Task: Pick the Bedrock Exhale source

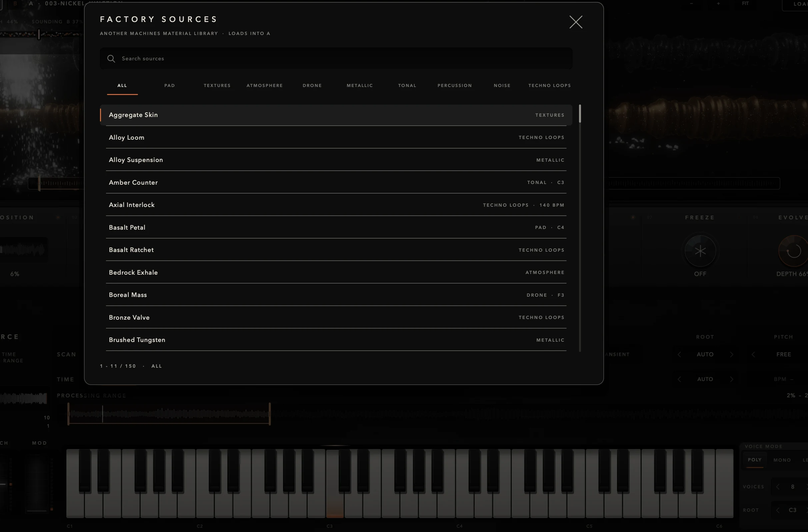Action: (336, 272)
